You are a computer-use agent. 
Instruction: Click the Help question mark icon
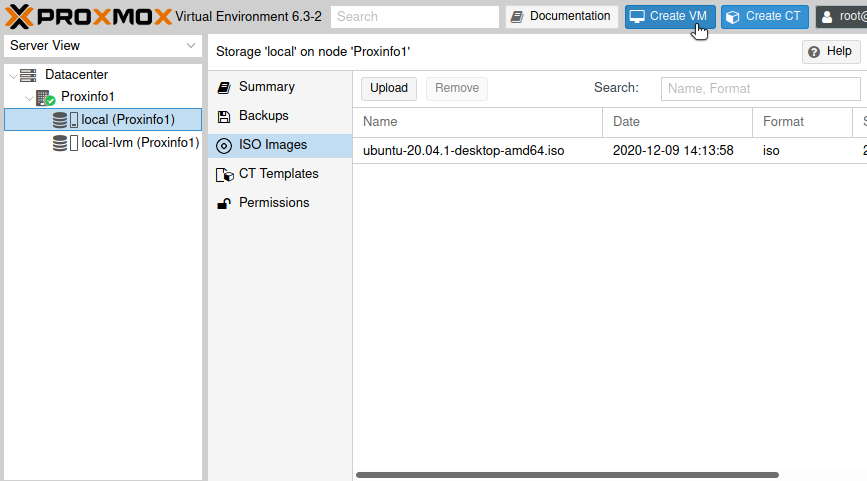(x=814, y=52)
